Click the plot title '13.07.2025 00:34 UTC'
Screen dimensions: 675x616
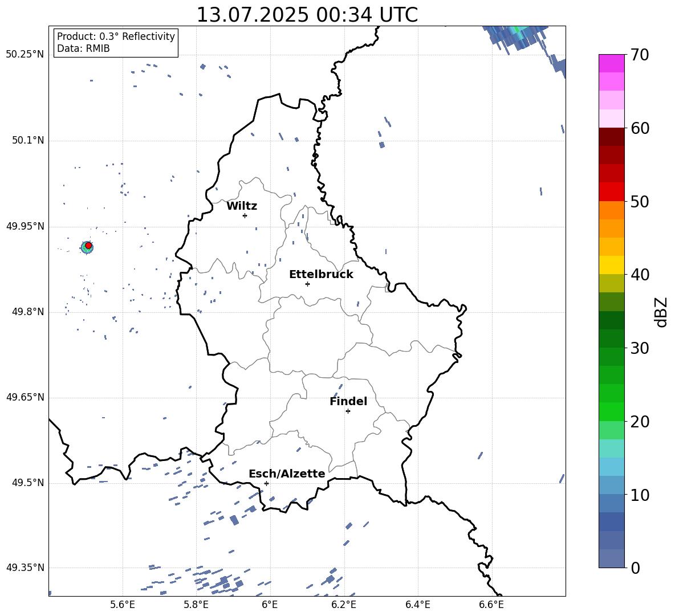[x=307, y=15]
